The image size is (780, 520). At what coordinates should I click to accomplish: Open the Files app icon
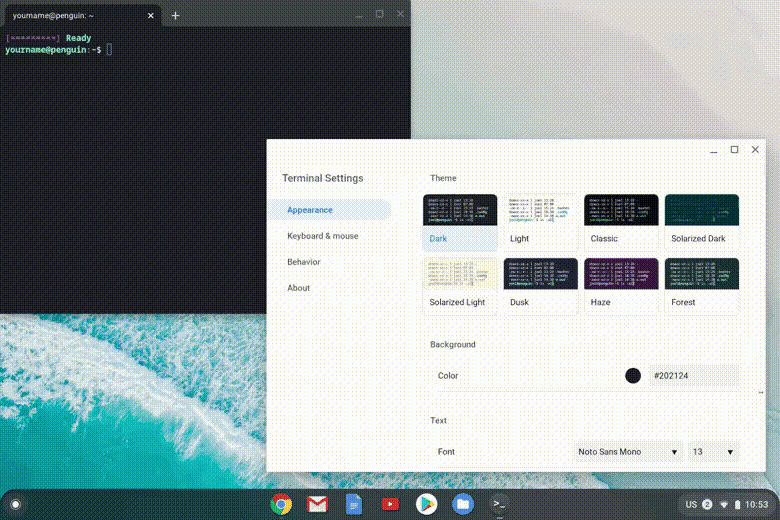(462, 504)
